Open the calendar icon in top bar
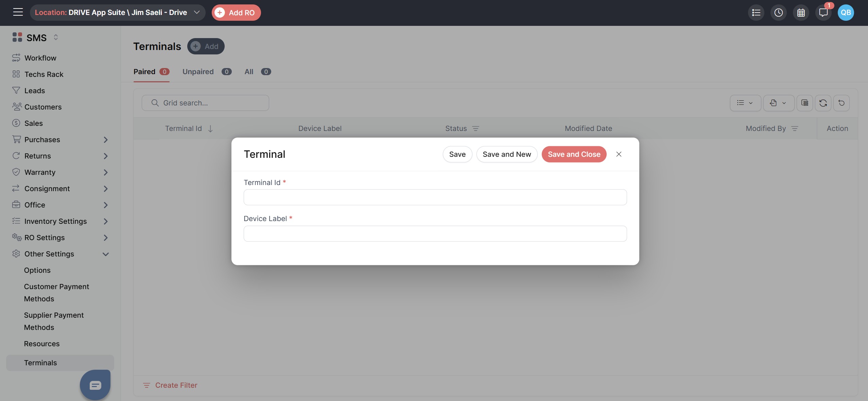Screen dimensions: 868x401 801,13
